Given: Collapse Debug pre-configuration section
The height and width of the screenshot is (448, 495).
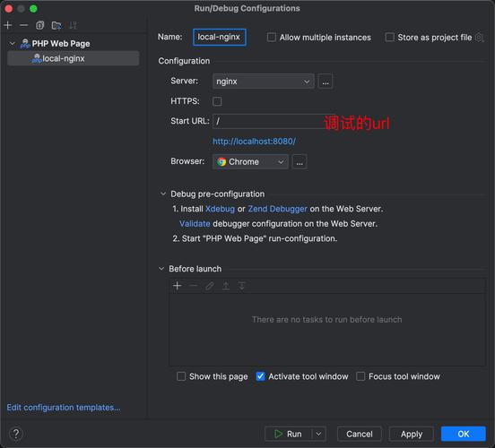Looking at the screenshot, I should 163,194.
